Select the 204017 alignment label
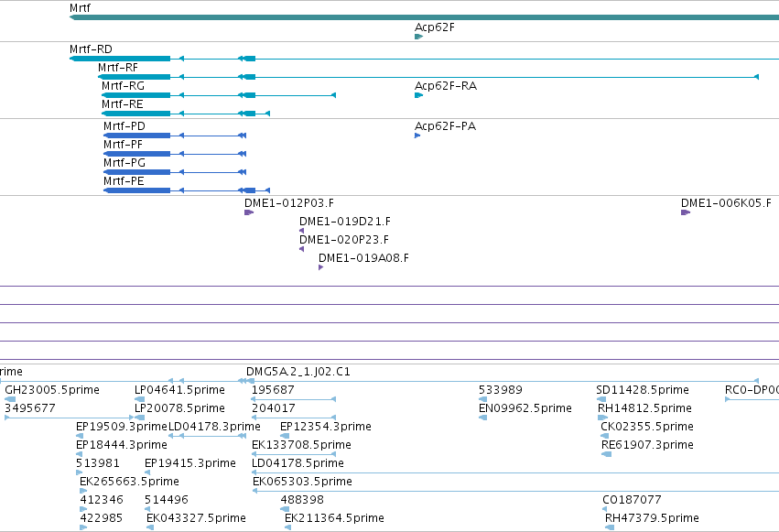The height and width of the screenshot is (532, 779). (x=274, y=408)
